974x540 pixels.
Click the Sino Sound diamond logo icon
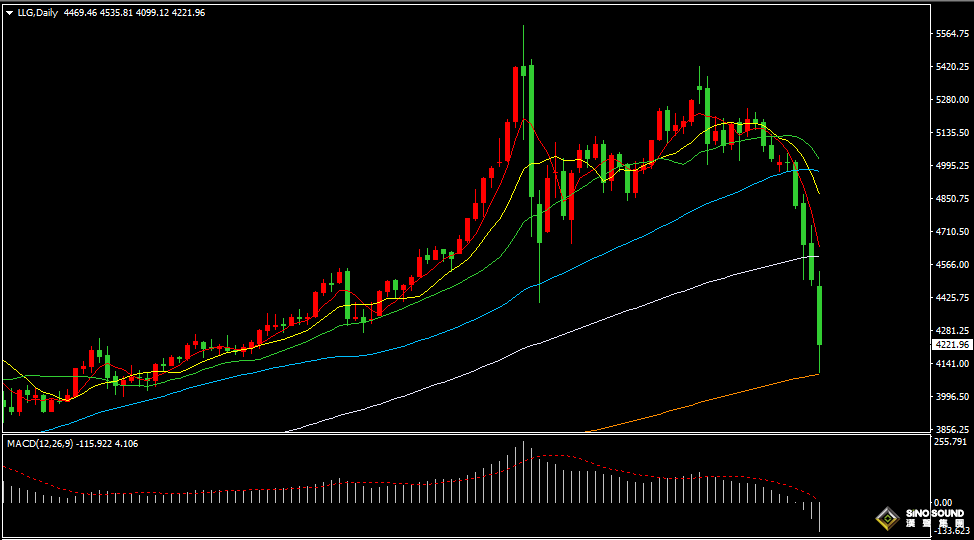tap(886, 518)
